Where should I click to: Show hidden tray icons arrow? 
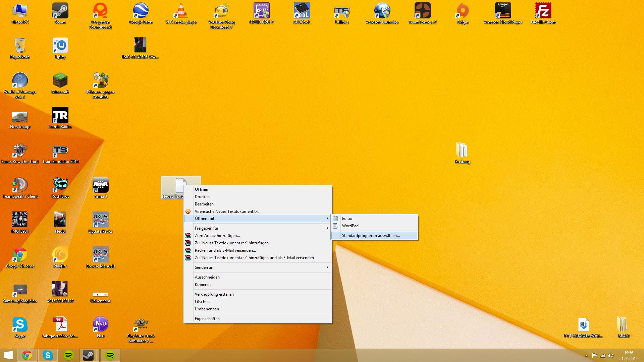(x=586, y=356)
